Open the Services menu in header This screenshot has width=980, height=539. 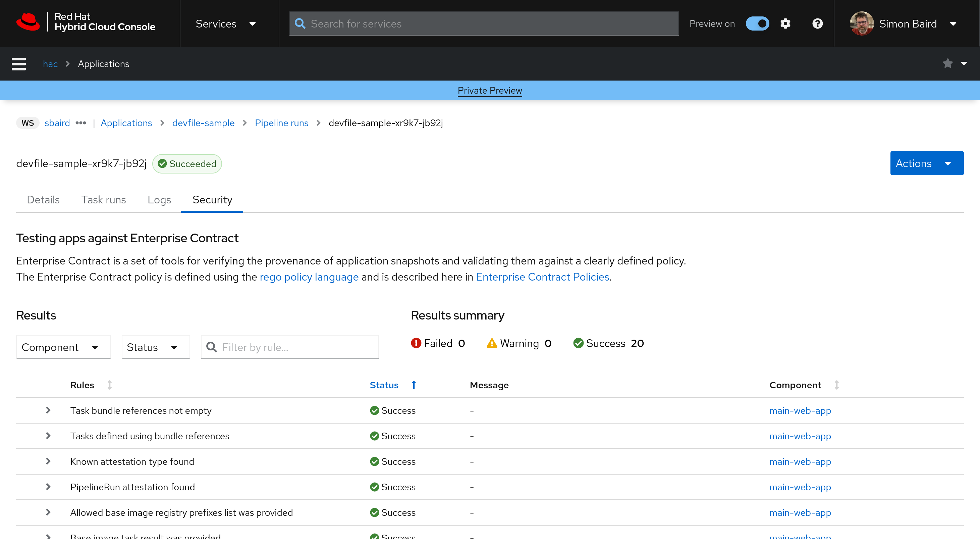click(226, 23)
